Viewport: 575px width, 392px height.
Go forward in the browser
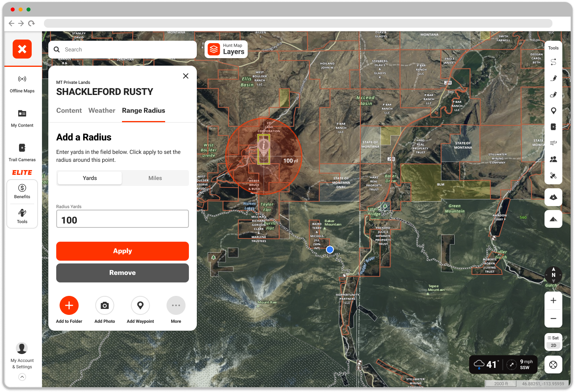tap(21, 23)
